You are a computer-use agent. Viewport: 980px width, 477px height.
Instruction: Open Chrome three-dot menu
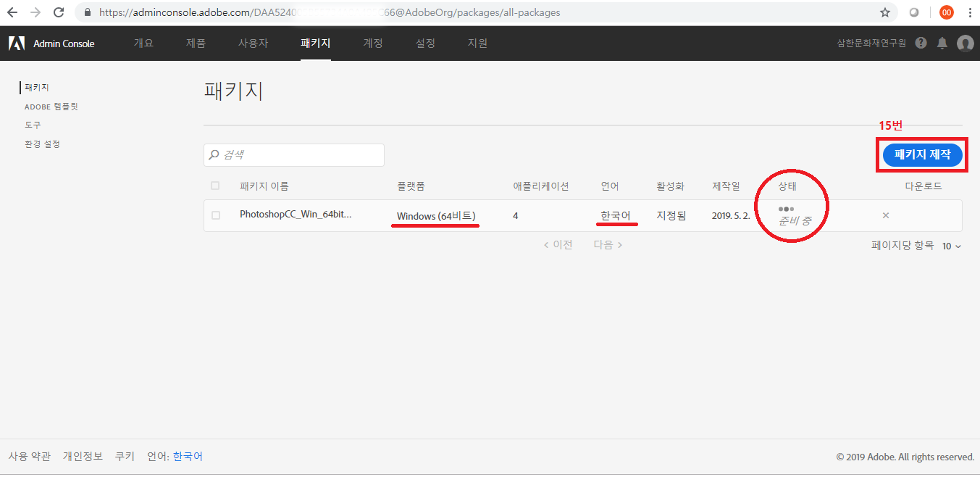click(x=969, y=12)
